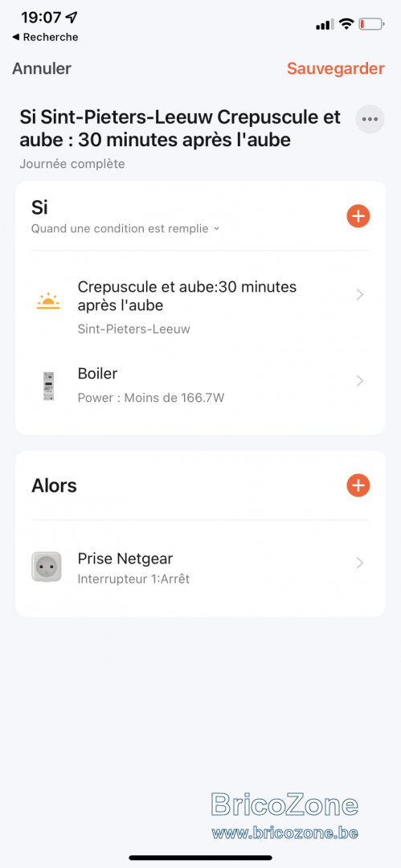This screenshot has width=401, height=868.
Task: Tap the sunrise icon of the dawn condition
Action: click(x=49, y=302)
